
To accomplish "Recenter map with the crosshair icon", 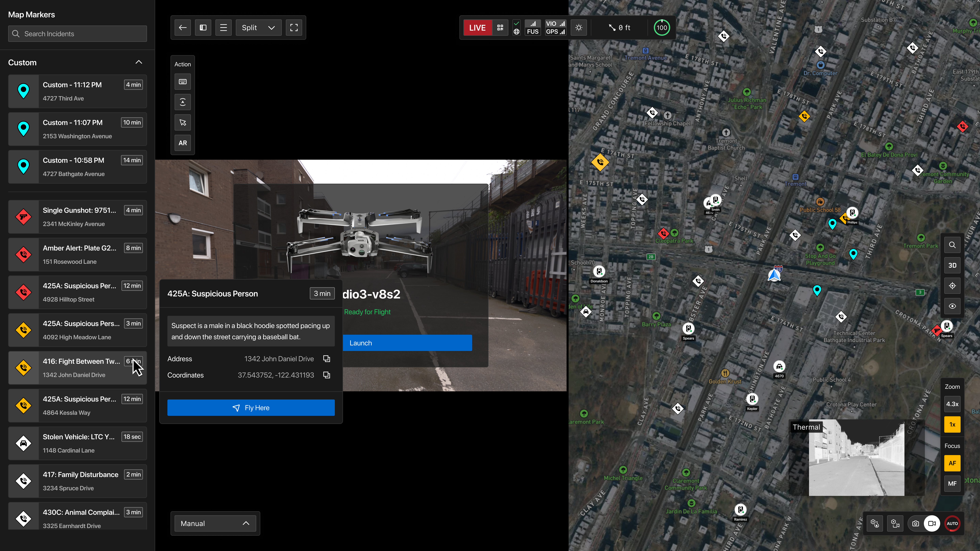I will pyautogui.click(x=952, y=286).
